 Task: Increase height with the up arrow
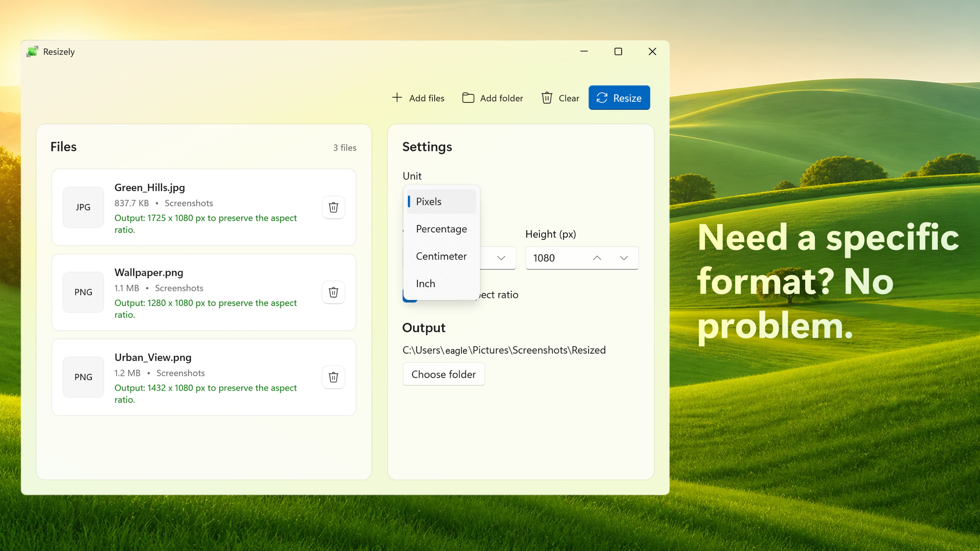(597, 258)
